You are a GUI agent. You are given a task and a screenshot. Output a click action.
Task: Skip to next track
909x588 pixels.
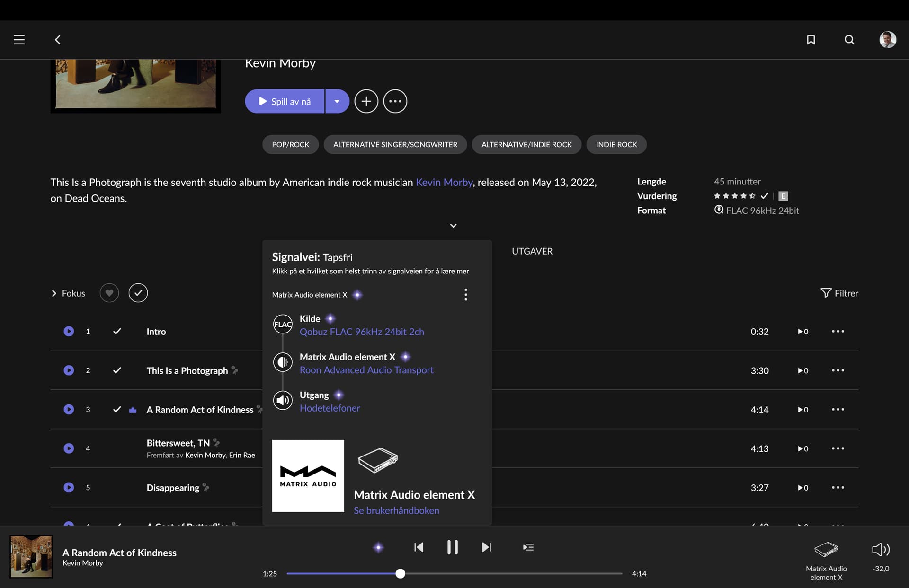[x=486, y=547]
